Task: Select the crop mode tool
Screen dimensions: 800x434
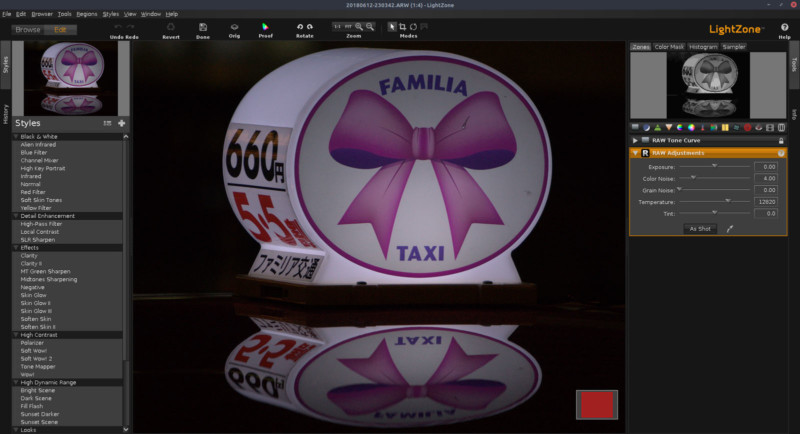Action: pos(403,27)
